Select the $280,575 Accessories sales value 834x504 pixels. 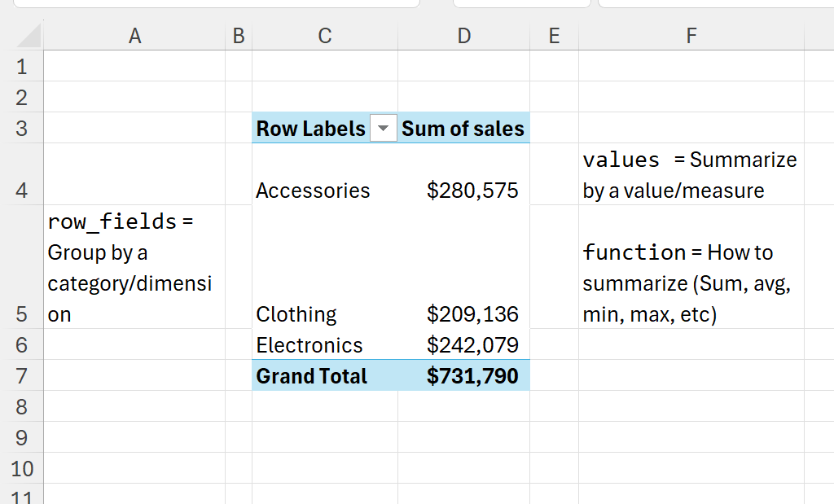(x=472, y=191)
